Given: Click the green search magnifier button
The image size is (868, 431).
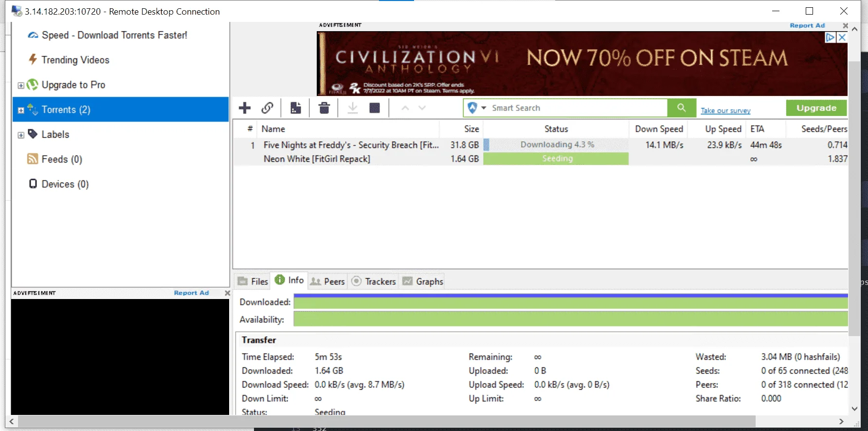Looking at the screenshot, I should click(682, 108).
